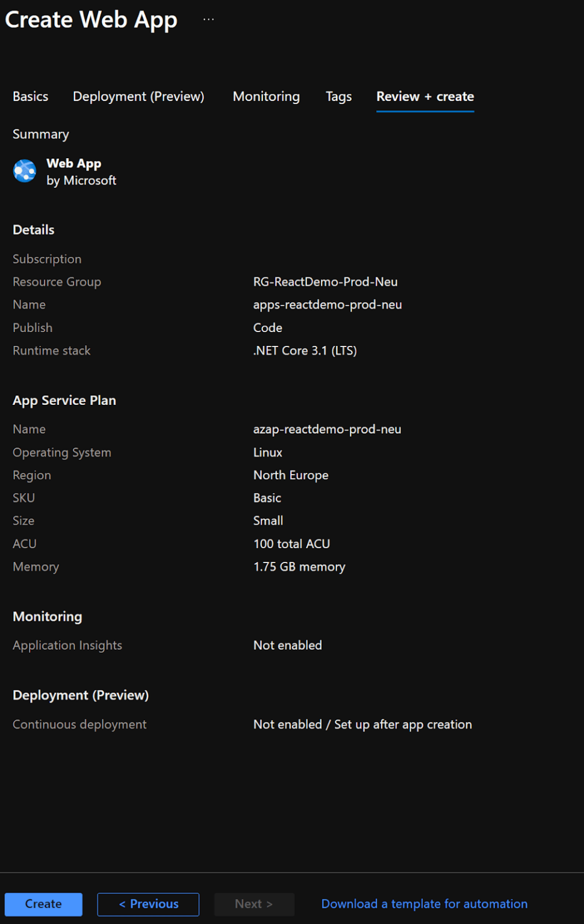Image resolution: width=584 pixels, height=924 pixels.
Task: Open the ellipsis menu next to Create Web App
Action: point(208,19)
